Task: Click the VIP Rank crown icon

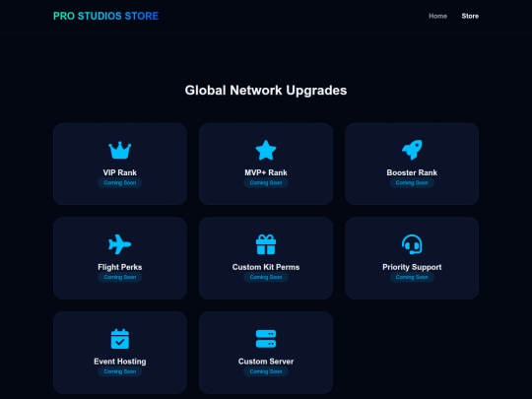Action: point(120,151)
